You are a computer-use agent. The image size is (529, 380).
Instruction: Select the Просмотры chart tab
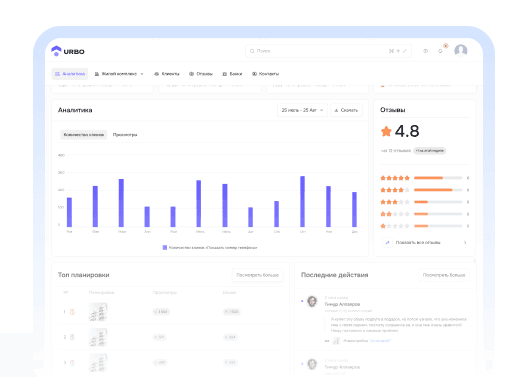[x=125, y=135]
